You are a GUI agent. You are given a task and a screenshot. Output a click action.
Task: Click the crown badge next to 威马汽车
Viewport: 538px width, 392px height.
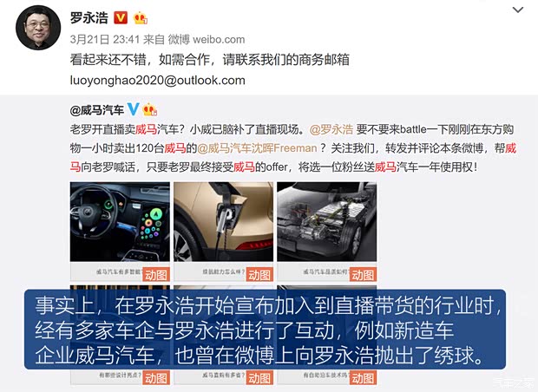[x=149, y=109]
